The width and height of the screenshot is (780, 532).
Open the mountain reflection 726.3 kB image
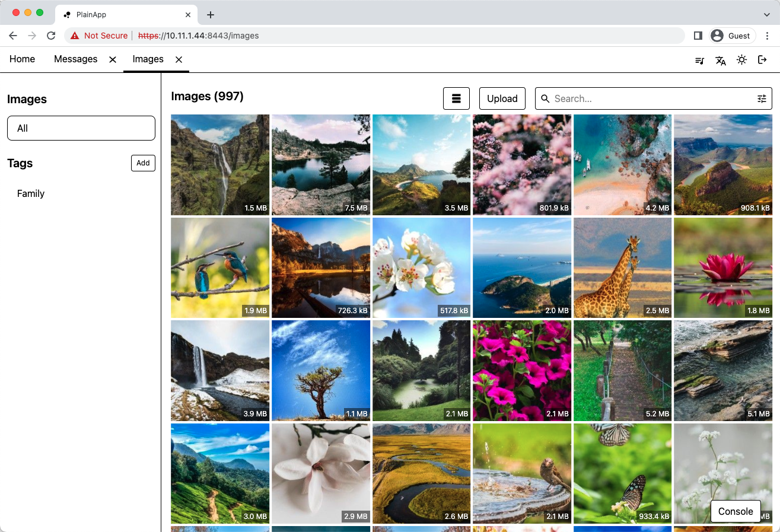[x=321, y=267]
